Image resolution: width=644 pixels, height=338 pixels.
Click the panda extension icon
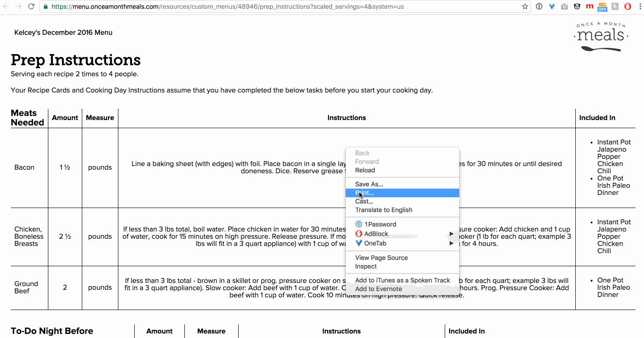[577, 6]
